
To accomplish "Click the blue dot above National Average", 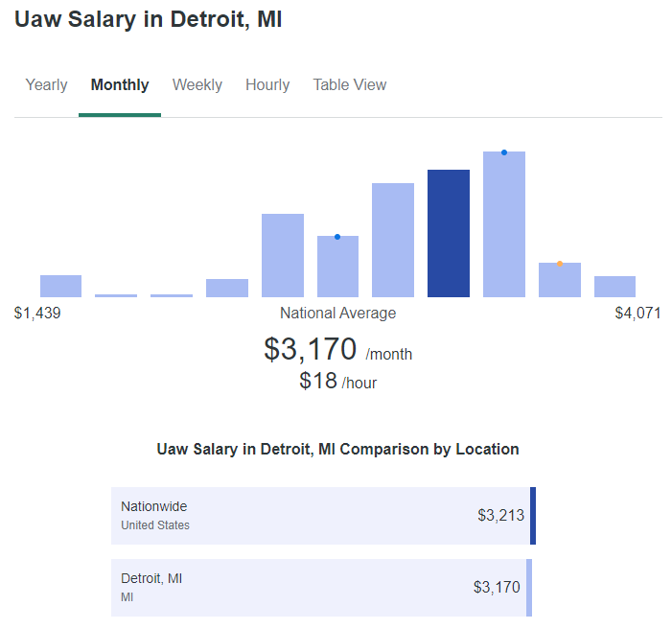I will (337, 237).
